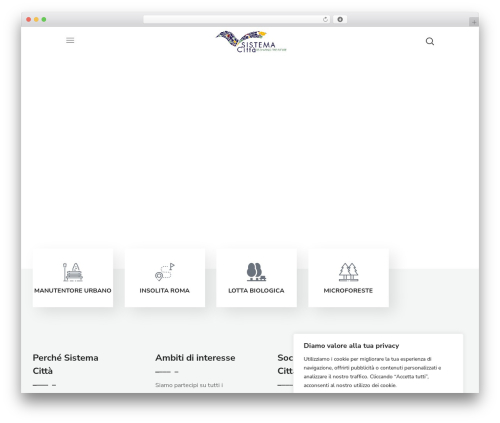Click the search magnifier icon
500x423 pixels.
pyautogui.click(x=430, y=41)
